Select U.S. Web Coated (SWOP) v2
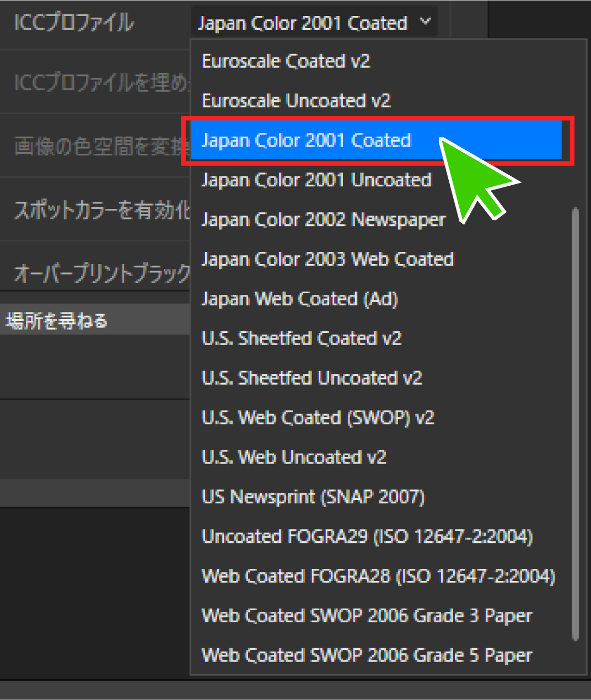This screenshot has height=700, width=591. 318,418
